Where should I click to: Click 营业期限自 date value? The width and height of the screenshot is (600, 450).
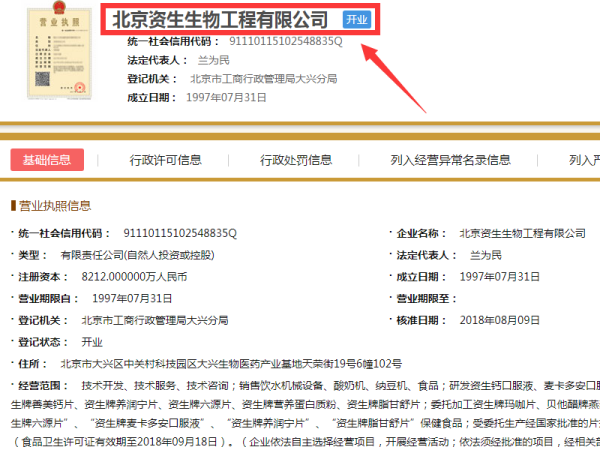tap(132, 298)
